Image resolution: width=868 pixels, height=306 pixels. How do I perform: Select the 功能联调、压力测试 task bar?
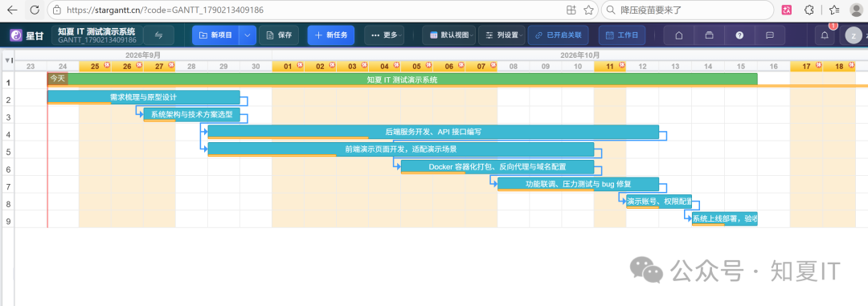point(578,184)
